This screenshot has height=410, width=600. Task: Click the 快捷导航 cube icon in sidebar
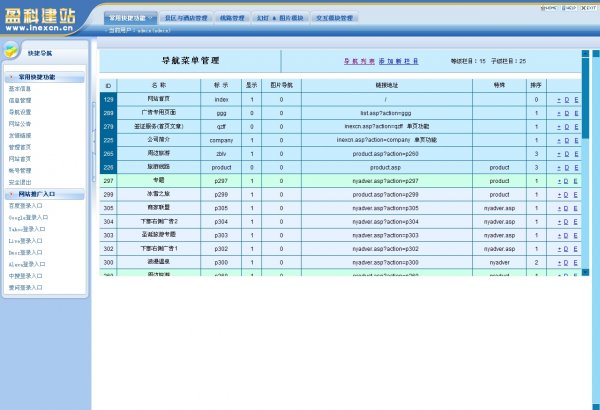coord(11,52)
